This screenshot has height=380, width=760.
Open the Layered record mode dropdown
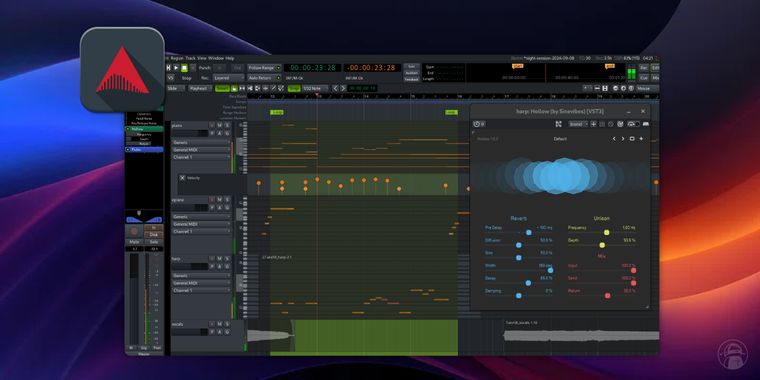point(229,78)
